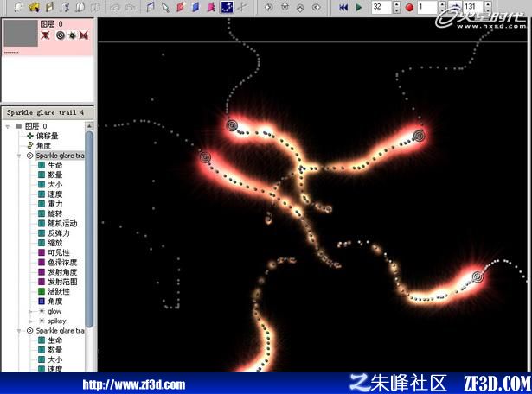532x394 pixels.
Task: Click the left-pointing arrow navigation button
Action: point(317,7)
